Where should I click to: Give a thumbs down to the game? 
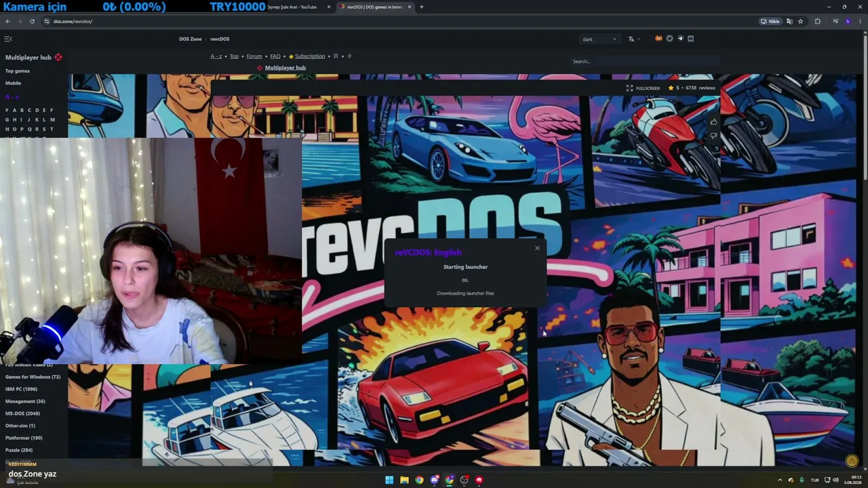point(713,136)
